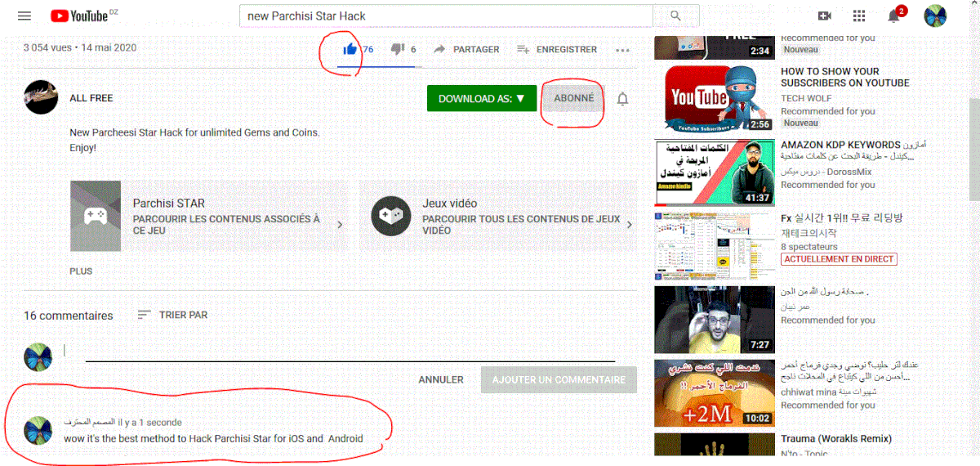Open the three-dot more actions menu
The image size is (980, 466).
click(622, 50)
